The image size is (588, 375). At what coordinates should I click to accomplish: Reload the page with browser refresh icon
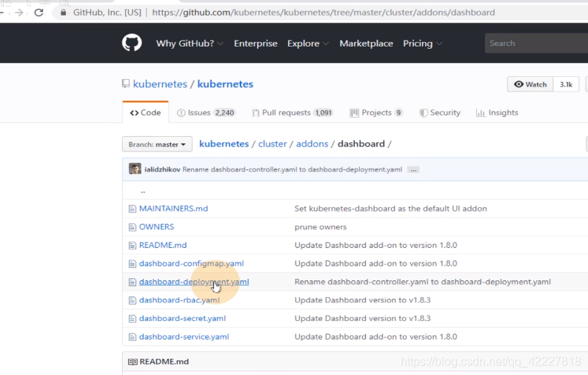point(39,13)
